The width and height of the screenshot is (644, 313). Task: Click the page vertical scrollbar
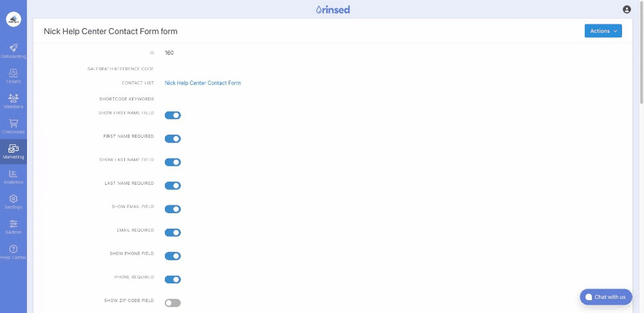641,53
